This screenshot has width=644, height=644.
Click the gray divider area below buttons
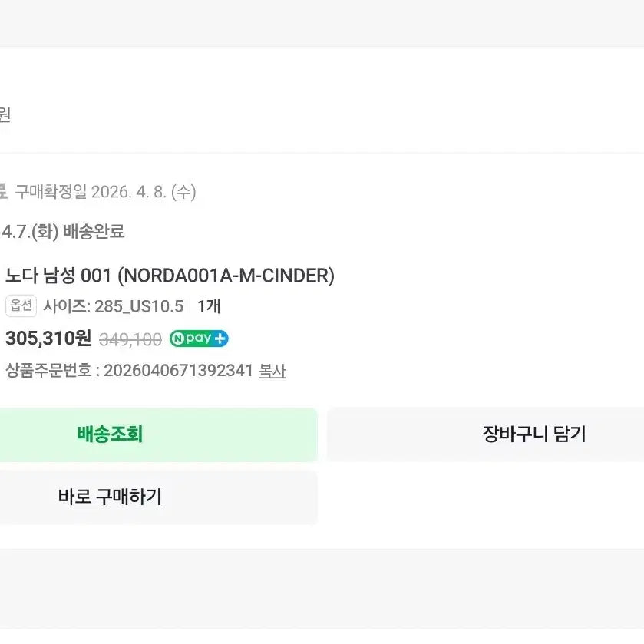(322, 588)
